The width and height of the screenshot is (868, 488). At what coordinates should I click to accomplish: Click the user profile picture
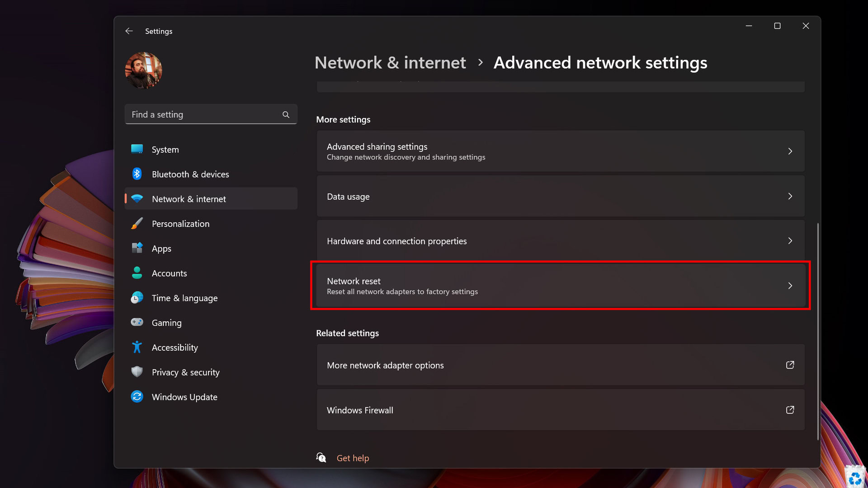144,70
